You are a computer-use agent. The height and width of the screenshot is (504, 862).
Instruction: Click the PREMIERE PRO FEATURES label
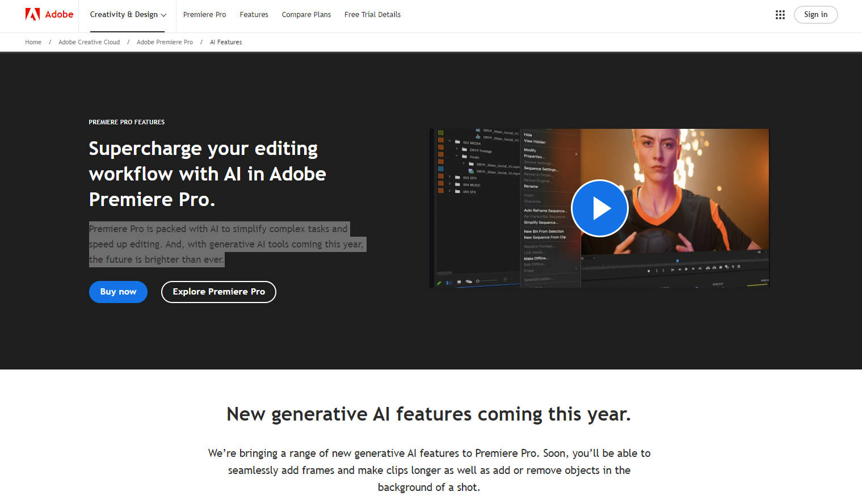[x=127, y=122]
